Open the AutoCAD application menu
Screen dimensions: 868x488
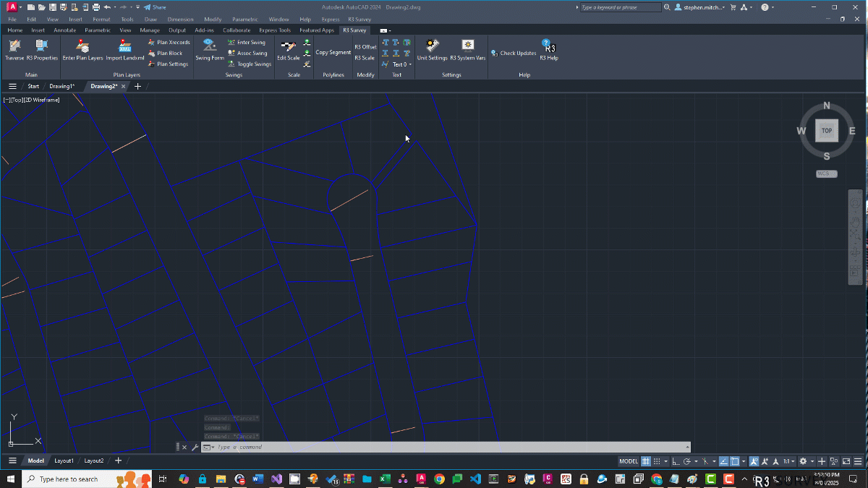[x=12, y=7]
